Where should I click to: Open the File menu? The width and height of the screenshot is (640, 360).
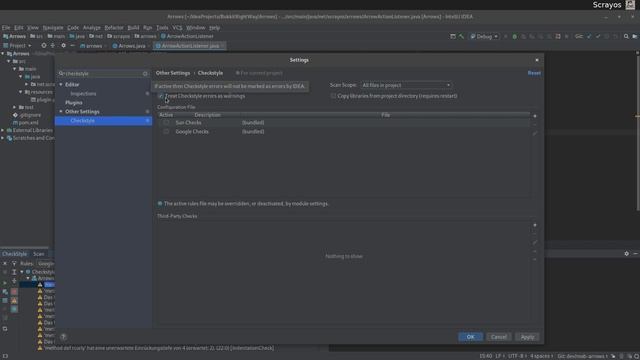[x=6, y=28]
